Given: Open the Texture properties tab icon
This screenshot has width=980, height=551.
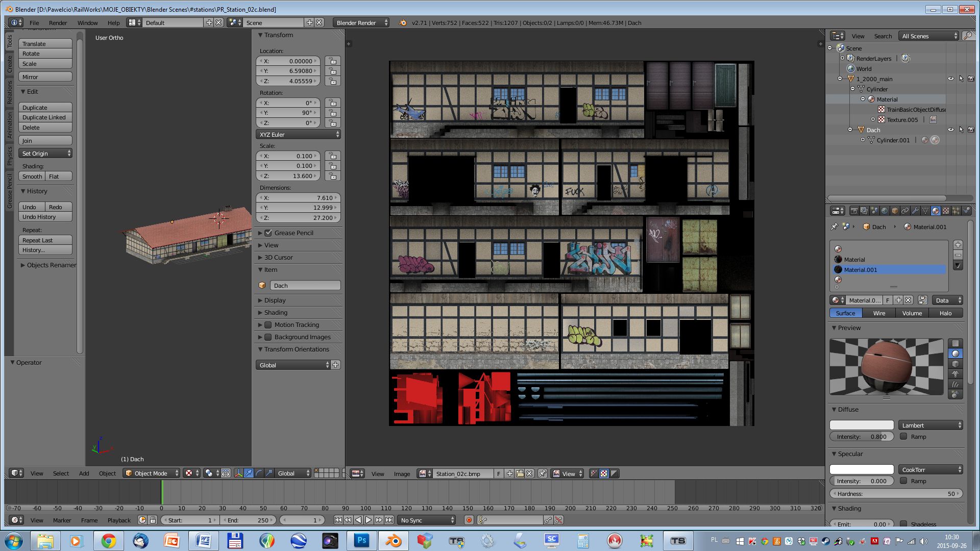Looking at the screenshot, I should 945,211.
